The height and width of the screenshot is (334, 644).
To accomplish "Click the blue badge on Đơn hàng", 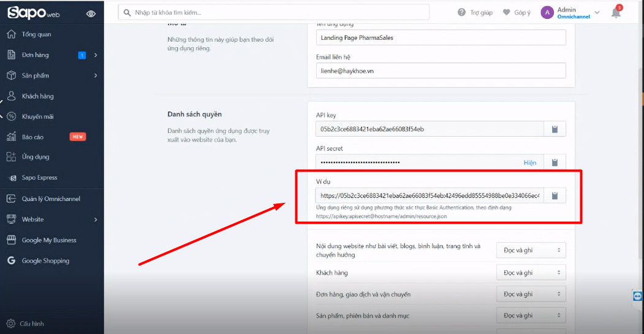I will click(82, 55).
